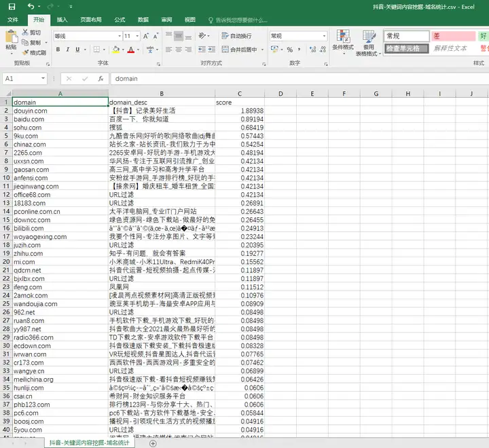489x448 pixels.
Task: Click the decrease decimal icon
Action: point(323,50)
